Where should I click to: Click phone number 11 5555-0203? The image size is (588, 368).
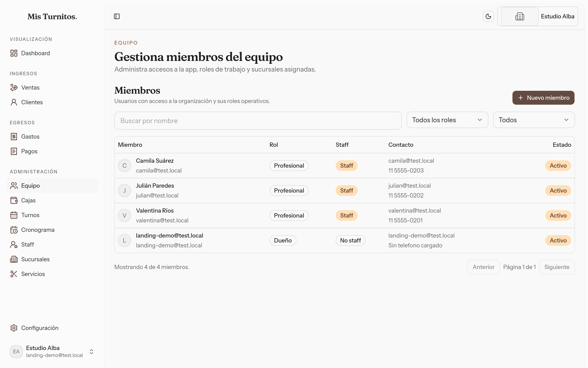(406, 170)
